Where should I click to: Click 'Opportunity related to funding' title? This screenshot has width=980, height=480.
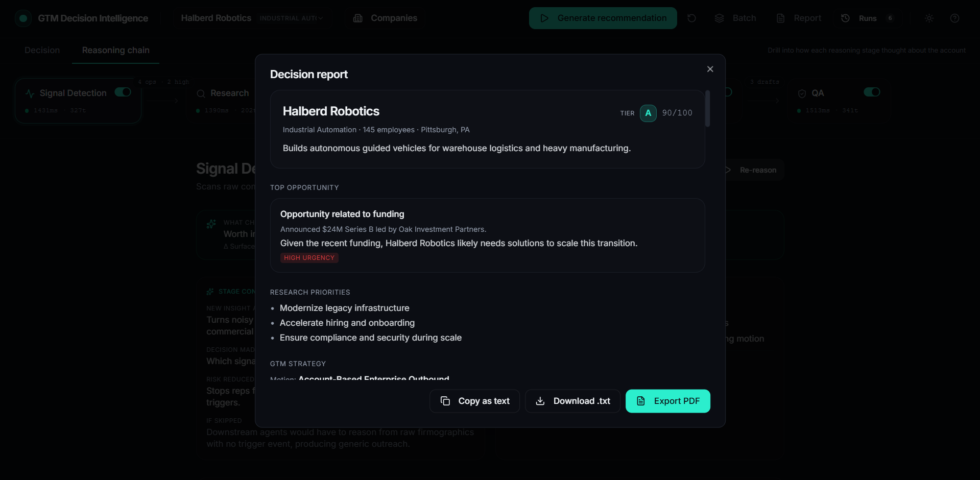tap(342, 214)
